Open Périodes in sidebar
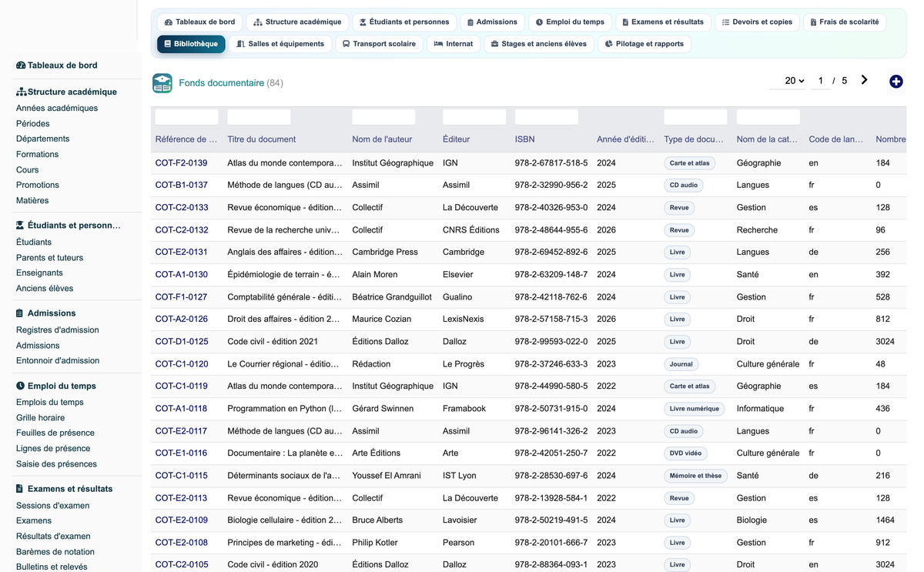Viewport: 924px width, 572px height. pos(33,123)
